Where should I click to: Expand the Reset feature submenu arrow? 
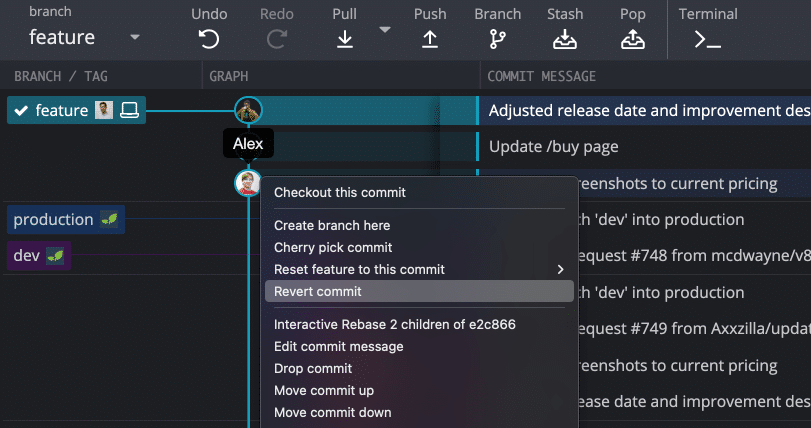[x=560, y=269]
